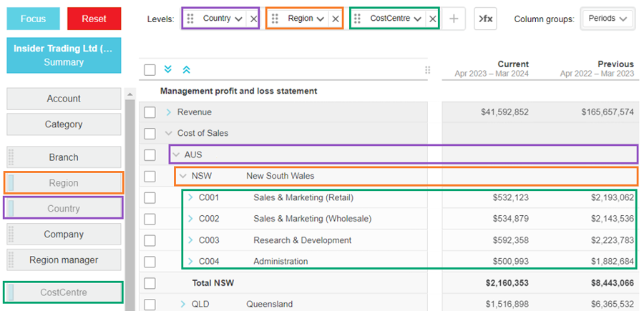Click the red Reset button

[94, 19]
